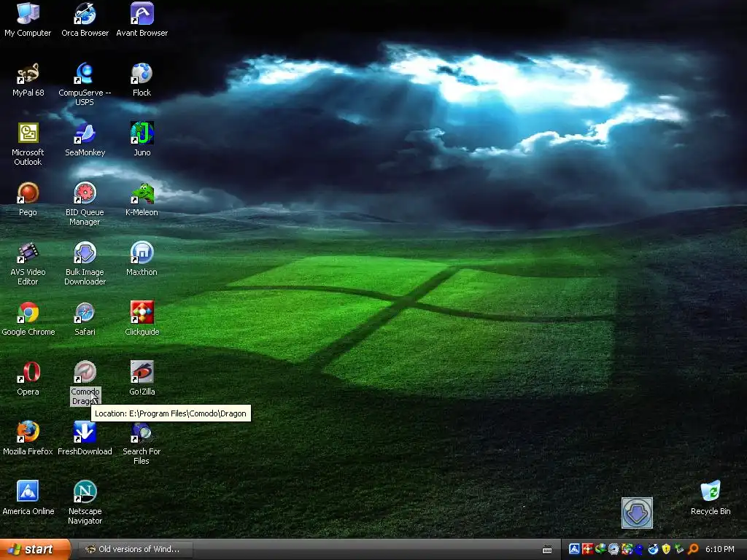Click the yellow security shield tray icon
The image size is (747, 560).
click(x=666, y=549)
